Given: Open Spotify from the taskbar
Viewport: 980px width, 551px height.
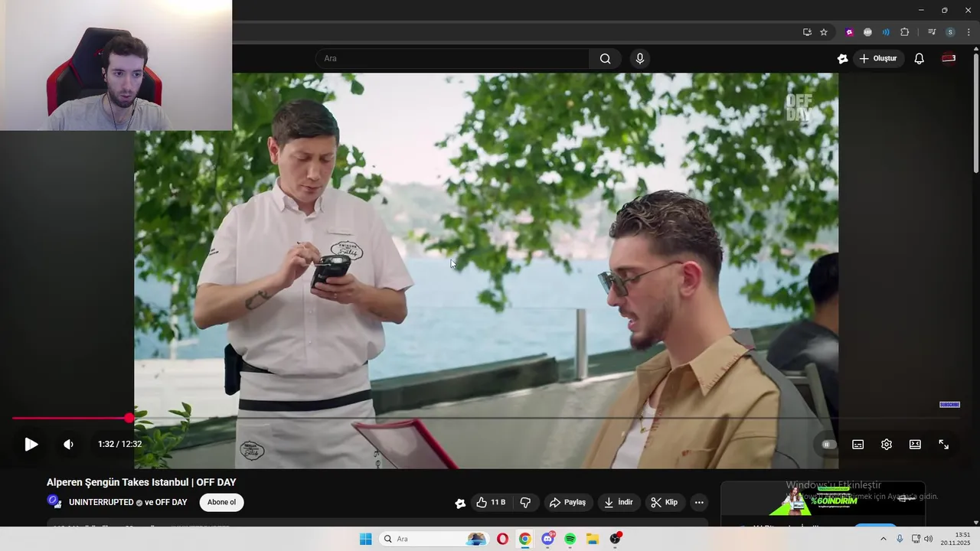Looking at the screenshot, I should click(570, 539).
